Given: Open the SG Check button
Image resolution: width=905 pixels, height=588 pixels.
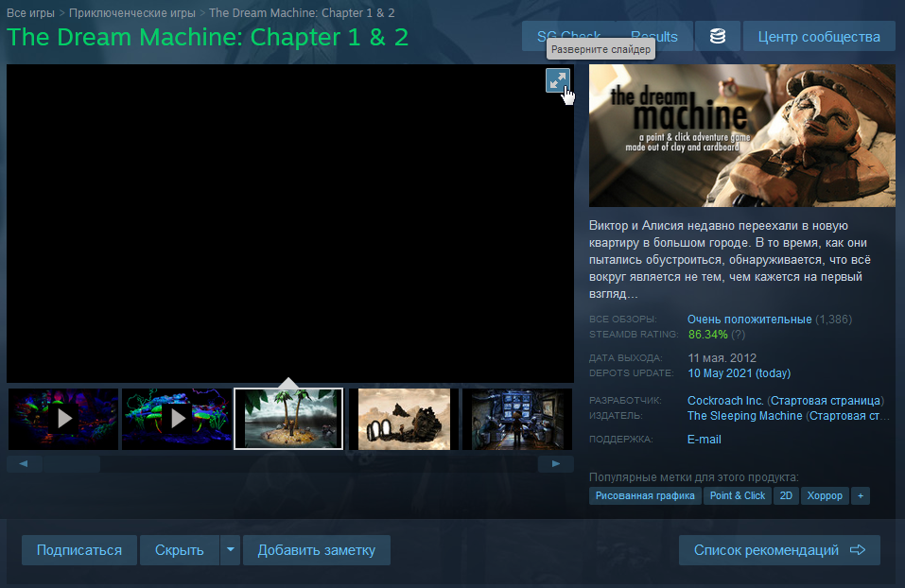Looking at the screenshot, I should pyautogui.click(x=568, y=36).
